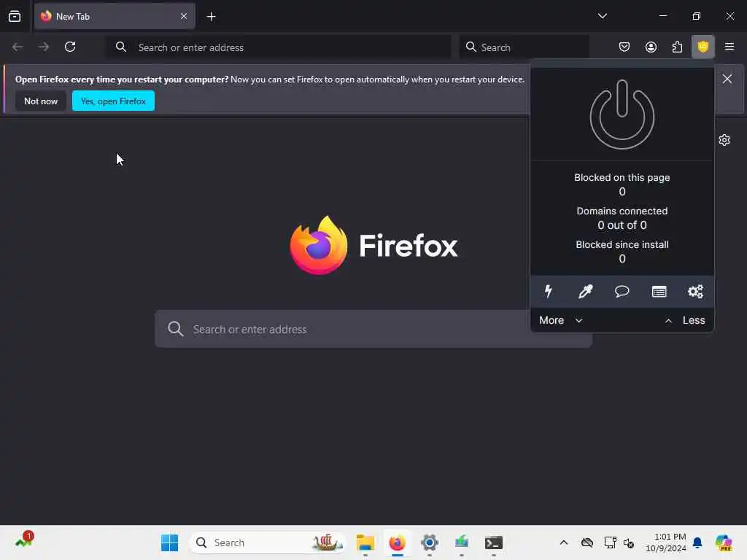This screenshot has width=747, height=560.
Task: Click the toolbar Search box
Action: pyautogui.click(x=525, y=47)
